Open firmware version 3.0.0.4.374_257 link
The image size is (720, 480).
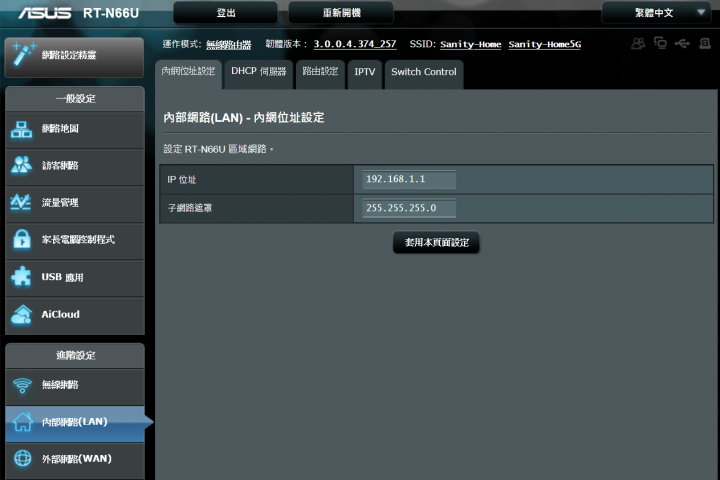(354, 44)
